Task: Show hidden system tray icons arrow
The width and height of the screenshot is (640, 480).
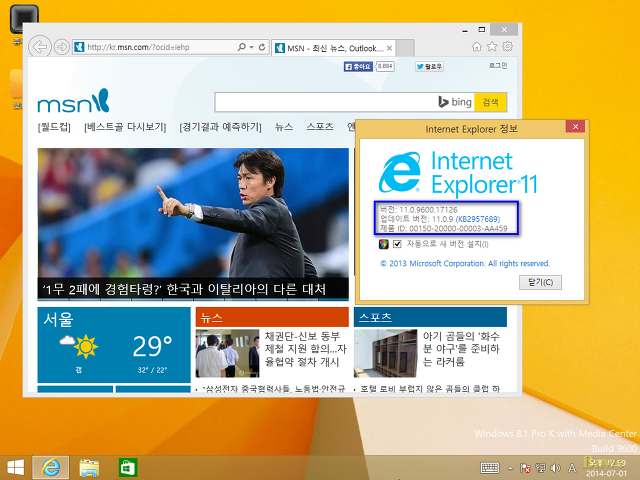Action: pos(510,469)
